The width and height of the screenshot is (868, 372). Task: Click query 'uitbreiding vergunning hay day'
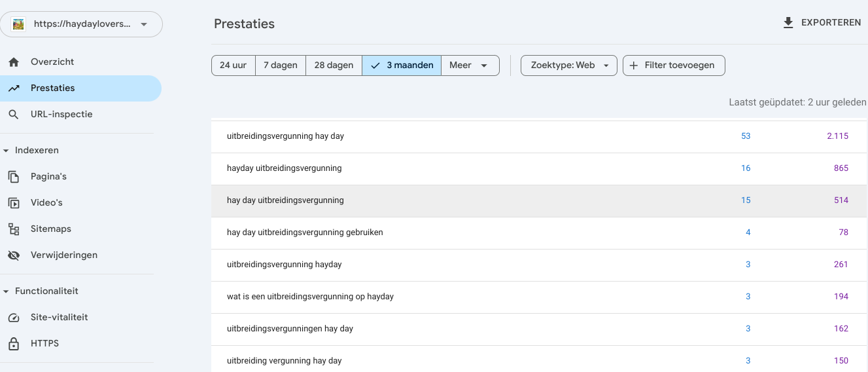(x=284, y=361)
